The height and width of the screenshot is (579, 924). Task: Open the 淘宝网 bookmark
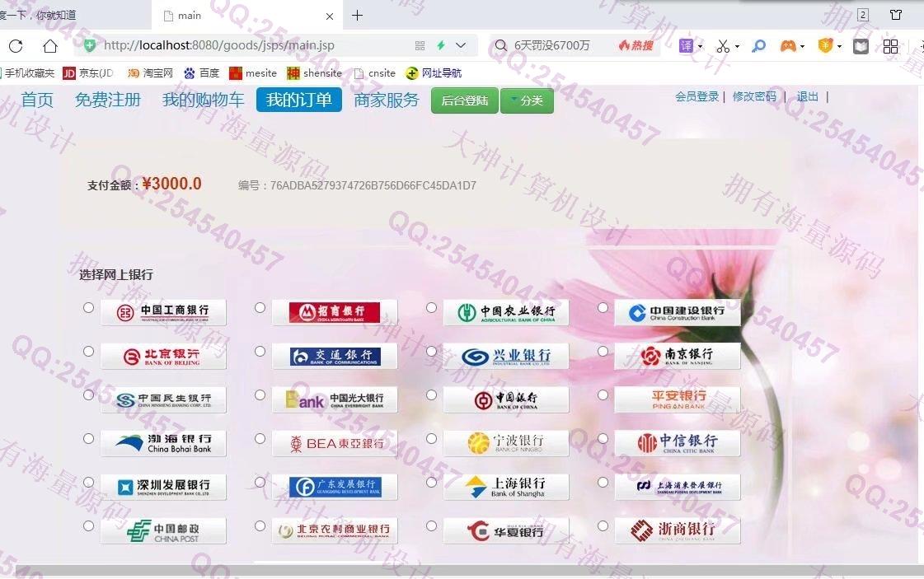click(150, 73)
